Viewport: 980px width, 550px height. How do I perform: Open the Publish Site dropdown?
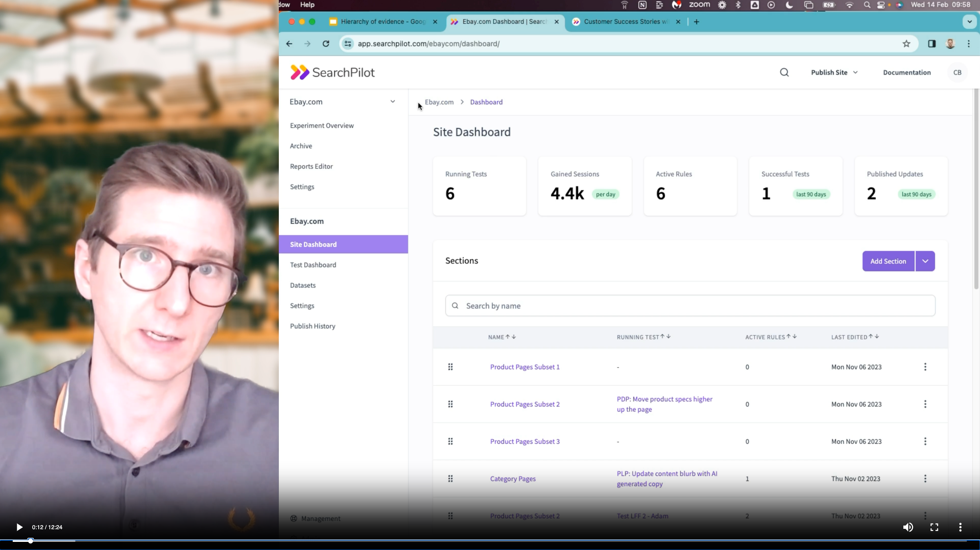[x=834, y=72]
